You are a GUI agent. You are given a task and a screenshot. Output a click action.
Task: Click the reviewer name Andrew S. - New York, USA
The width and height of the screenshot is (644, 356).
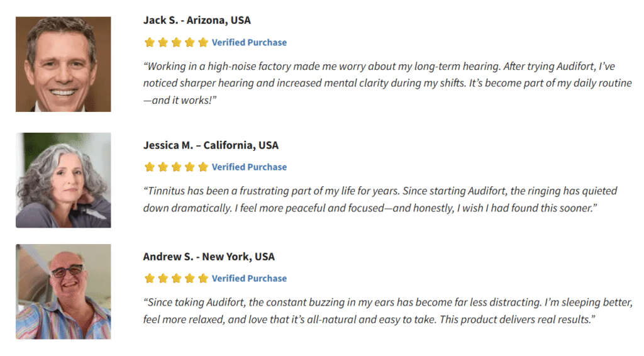(x=209, y=257)
